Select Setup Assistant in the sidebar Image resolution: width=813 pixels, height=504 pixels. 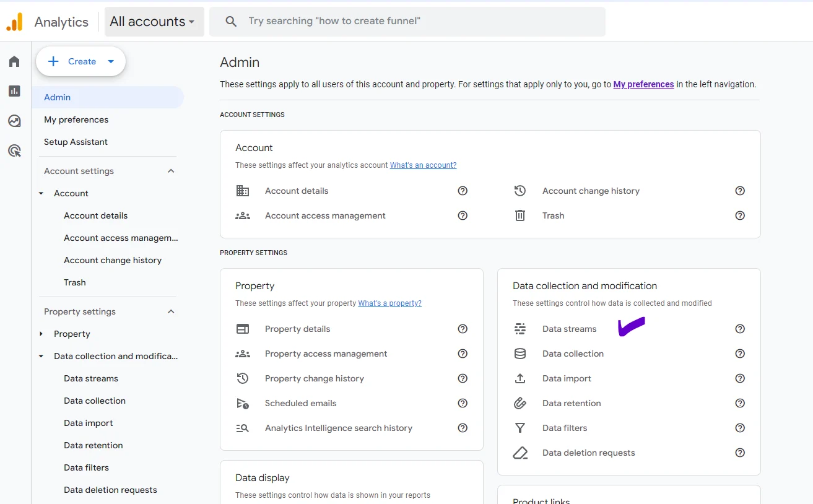point(76,142)
